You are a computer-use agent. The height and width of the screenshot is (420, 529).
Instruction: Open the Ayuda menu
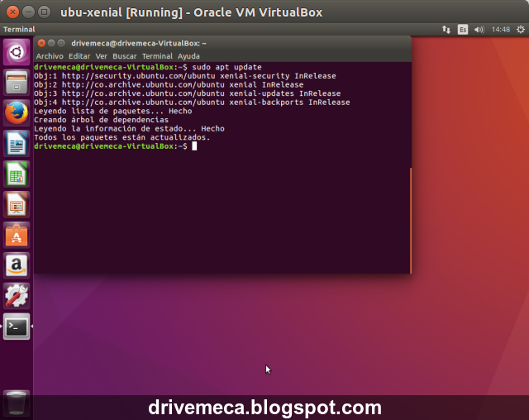[188, 56]
